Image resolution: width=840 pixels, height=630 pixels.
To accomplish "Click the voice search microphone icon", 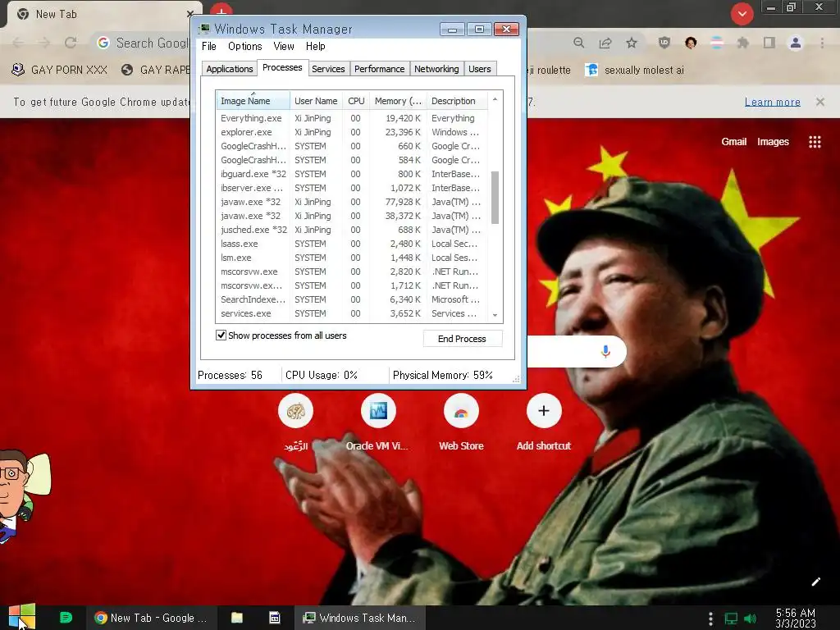I will [605, 351].
